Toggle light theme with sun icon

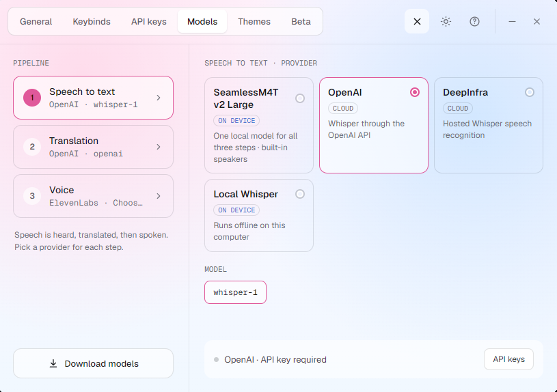[446, 22]
